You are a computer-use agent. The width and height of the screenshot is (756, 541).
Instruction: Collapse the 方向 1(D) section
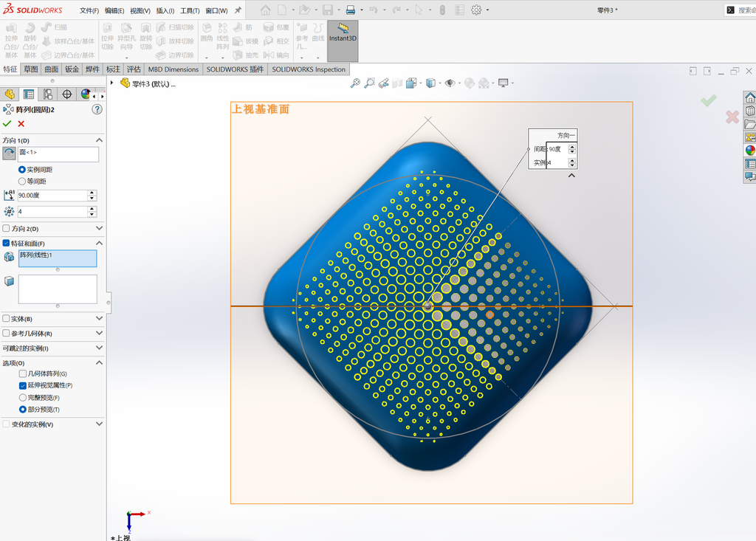[100, 140]
